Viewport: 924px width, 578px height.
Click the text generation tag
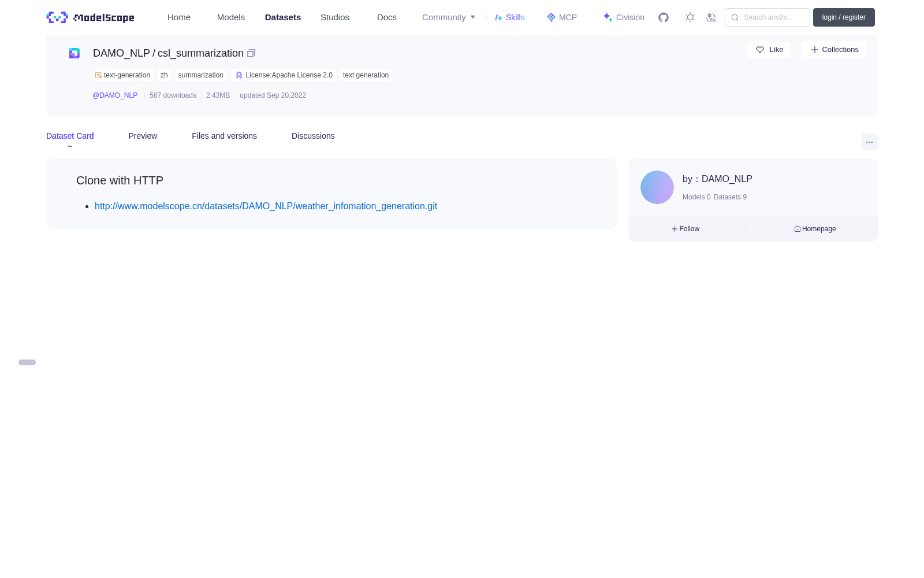(366, 75)
